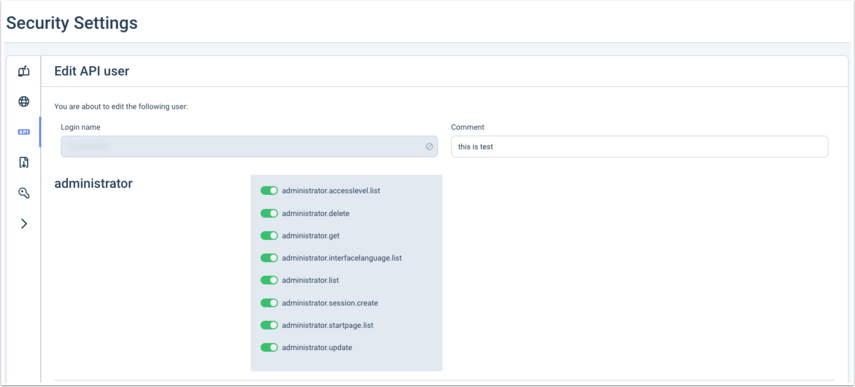855x387 pixels.
Task: Open the mailbox section in sidebar
Action: click(23, 71)
